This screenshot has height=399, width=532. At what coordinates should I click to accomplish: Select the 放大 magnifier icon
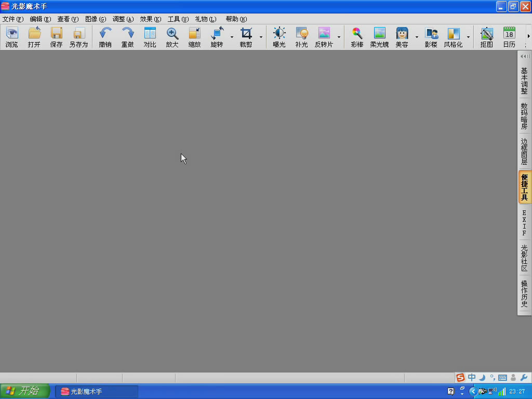tap(172, 37)
